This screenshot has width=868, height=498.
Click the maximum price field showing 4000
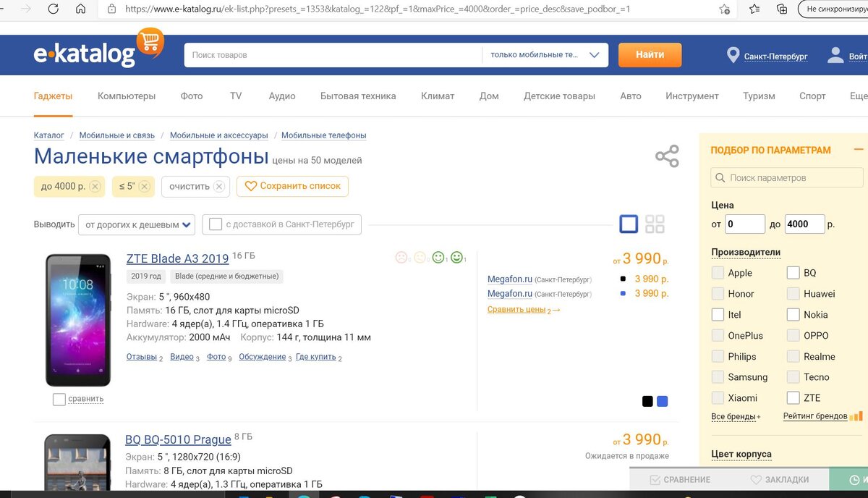click(804, 224)
